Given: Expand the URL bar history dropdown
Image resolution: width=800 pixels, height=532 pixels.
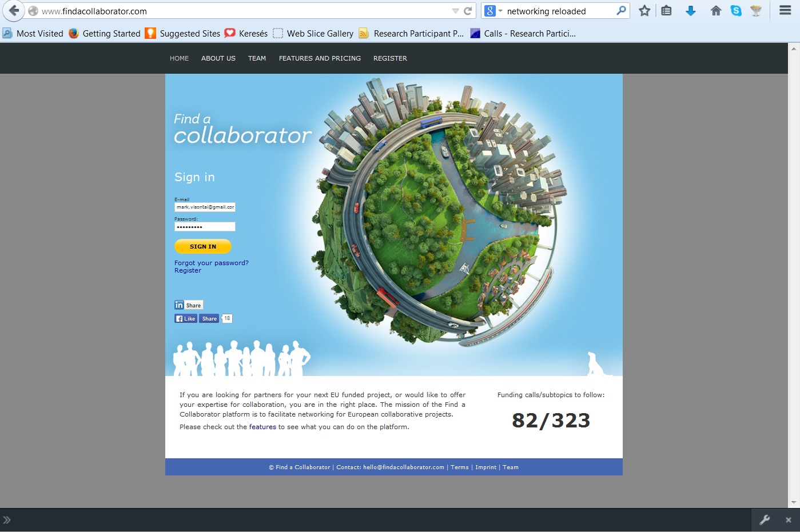Looking at the screenshot, I should coord(455,11).
